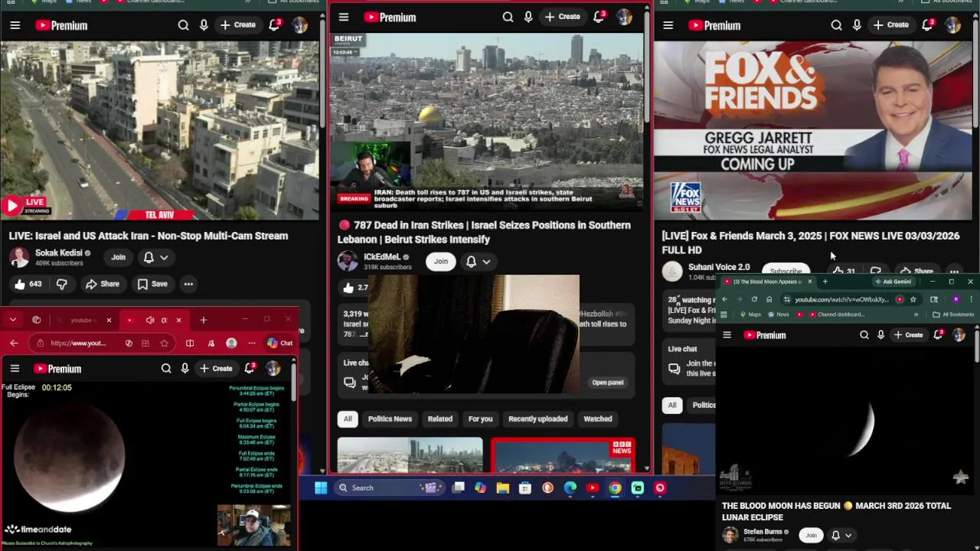This screenshot has height=551, width=980.
Task: Open more actions menu under Sokak Kedisi video
Action: [188, 284]
